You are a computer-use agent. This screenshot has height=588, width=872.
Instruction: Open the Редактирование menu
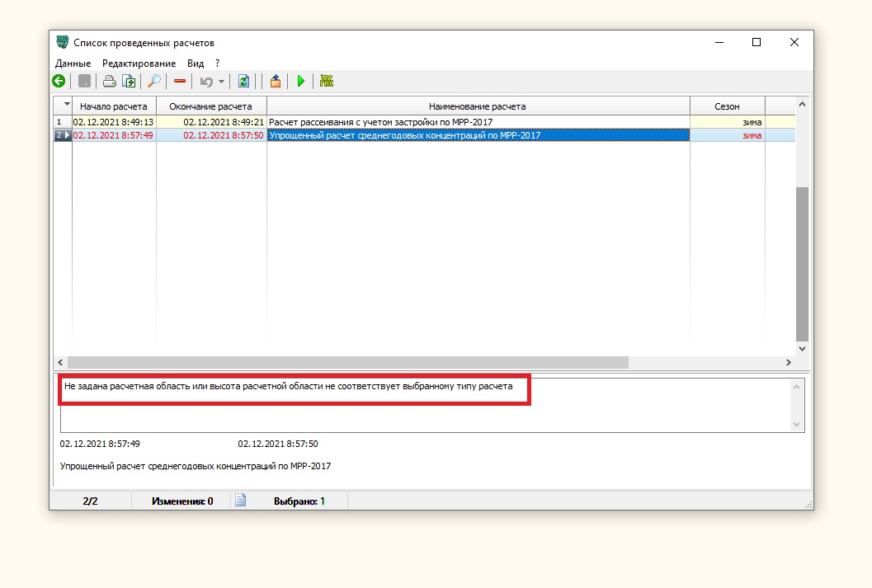(x=139, y=64)
